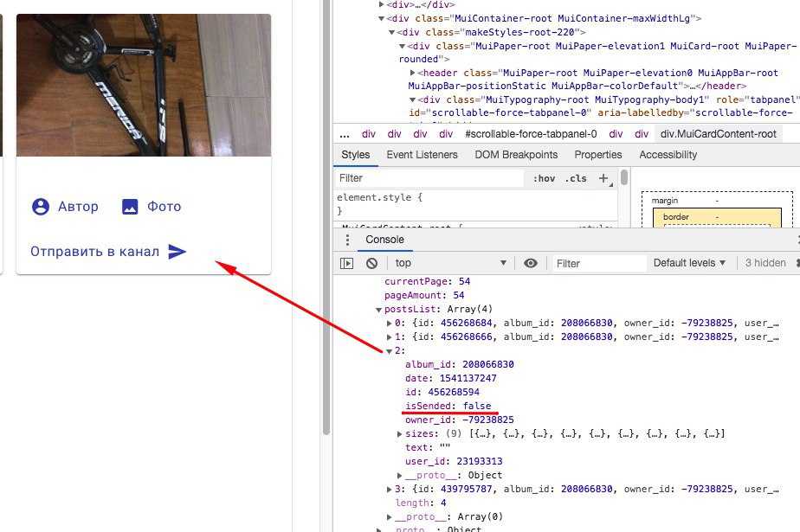Open the Console drawer three-dot menu

[347, 240]
